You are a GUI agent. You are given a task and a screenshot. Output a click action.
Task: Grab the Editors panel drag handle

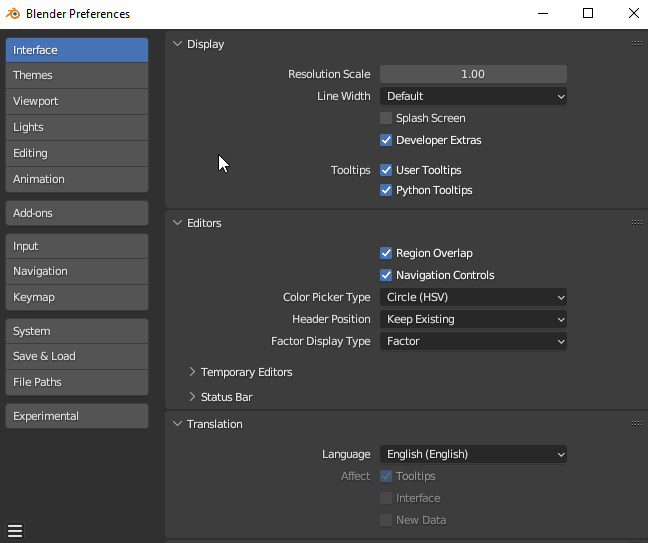[x=636, y=222]
